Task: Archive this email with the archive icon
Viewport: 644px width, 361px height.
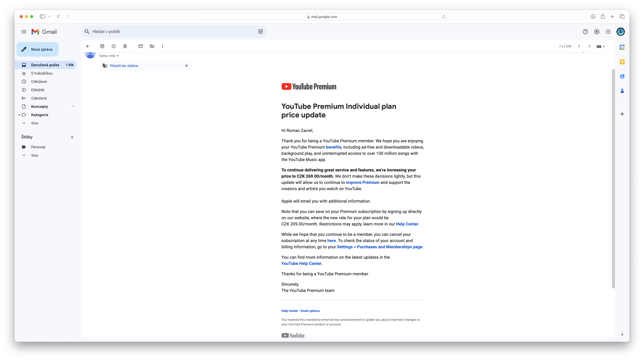Action: [102, 46]
